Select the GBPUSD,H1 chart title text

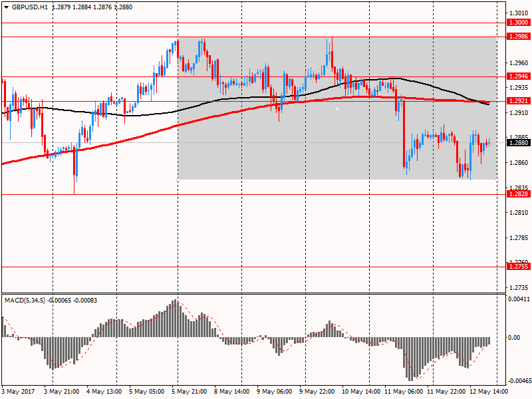[30, 7]
